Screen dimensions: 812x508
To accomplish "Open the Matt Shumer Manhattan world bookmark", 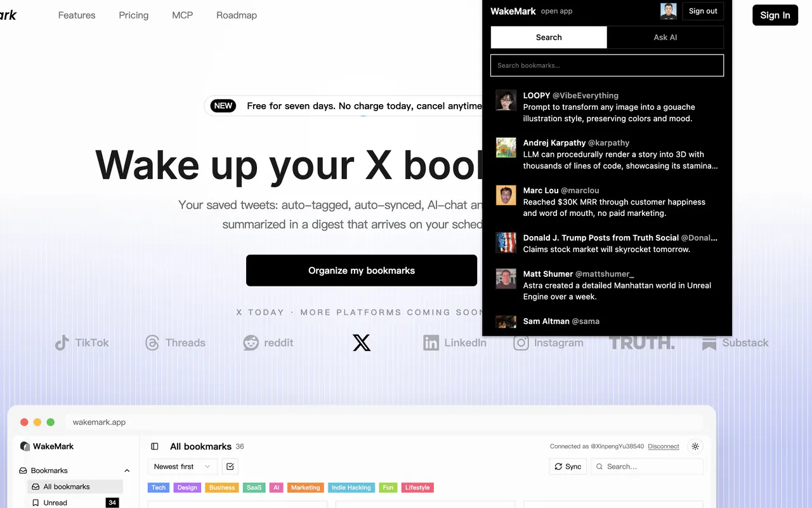I will (607, 285).
